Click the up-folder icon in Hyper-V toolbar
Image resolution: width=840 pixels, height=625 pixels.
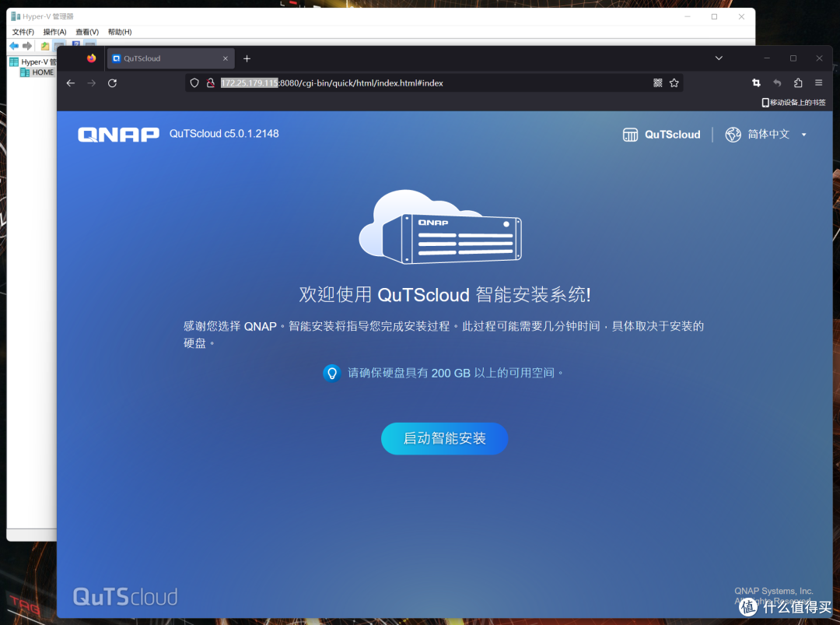45,46
